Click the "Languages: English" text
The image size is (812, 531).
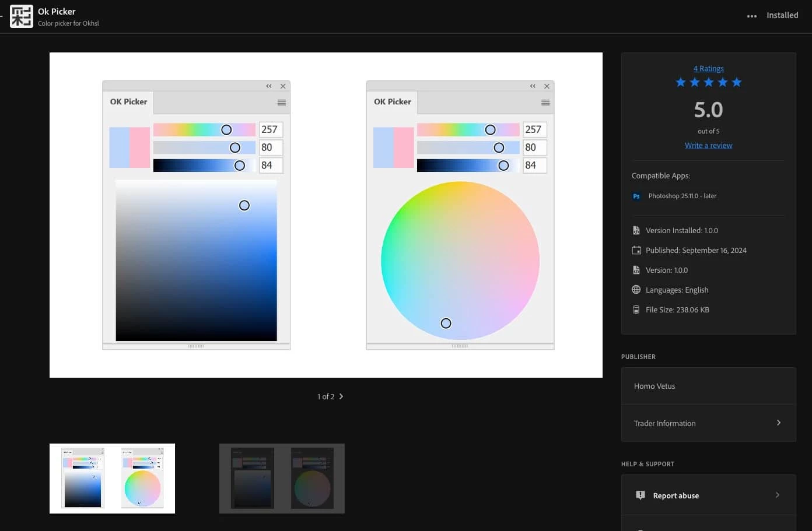tap(677, 290)
